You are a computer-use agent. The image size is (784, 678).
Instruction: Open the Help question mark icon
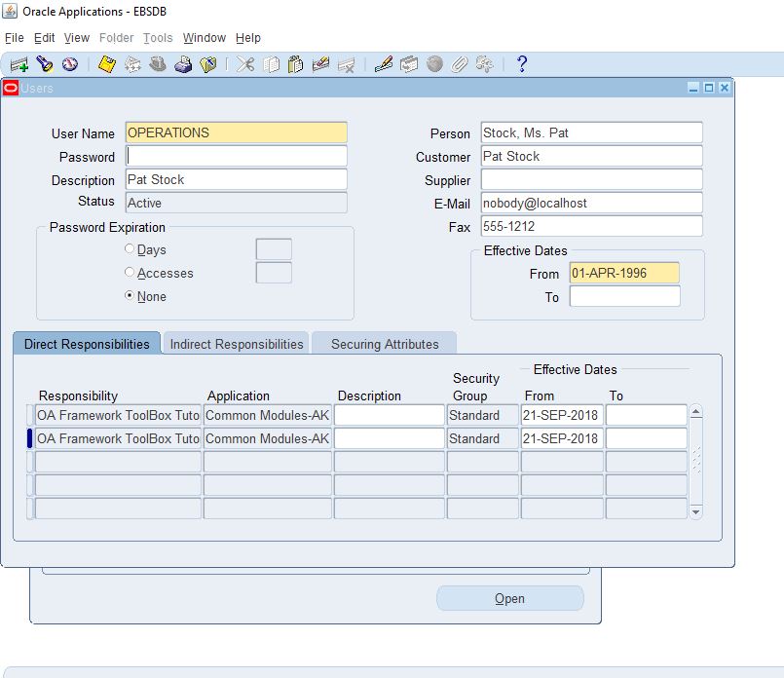point(522,63)
